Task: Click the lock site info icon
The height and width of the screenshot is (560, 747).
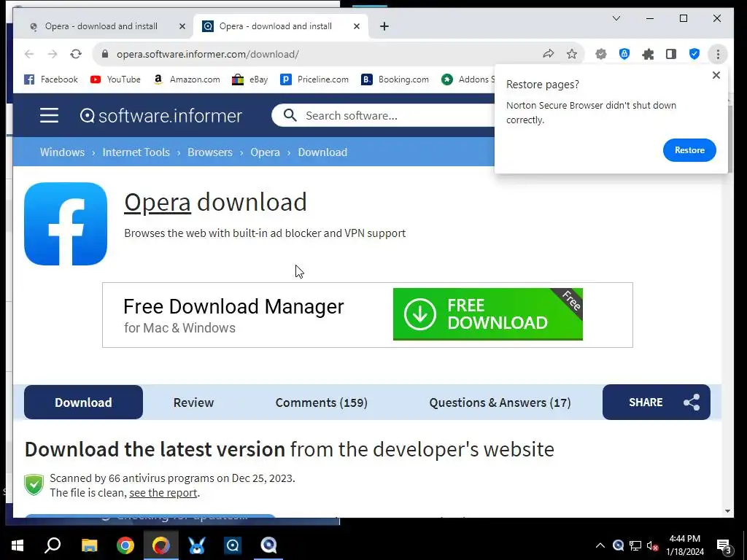Action: [x=105, y=54]
